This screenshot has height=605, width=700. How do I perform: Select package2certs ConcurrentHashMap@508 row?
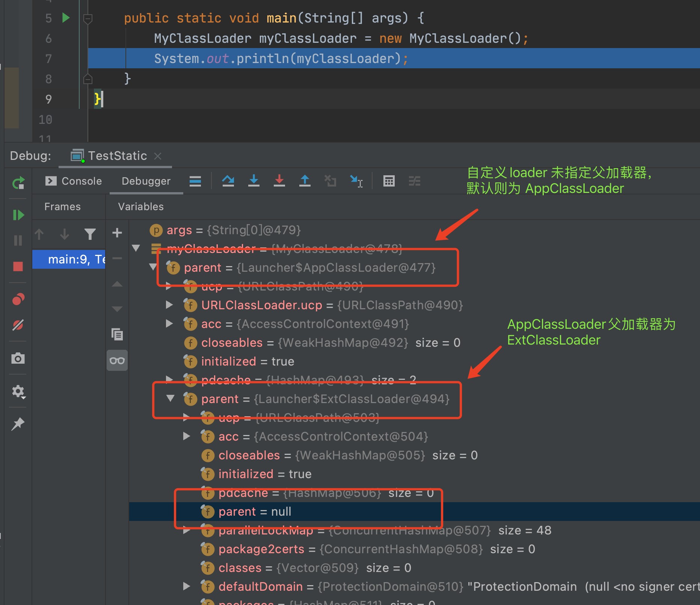[415, 549]
